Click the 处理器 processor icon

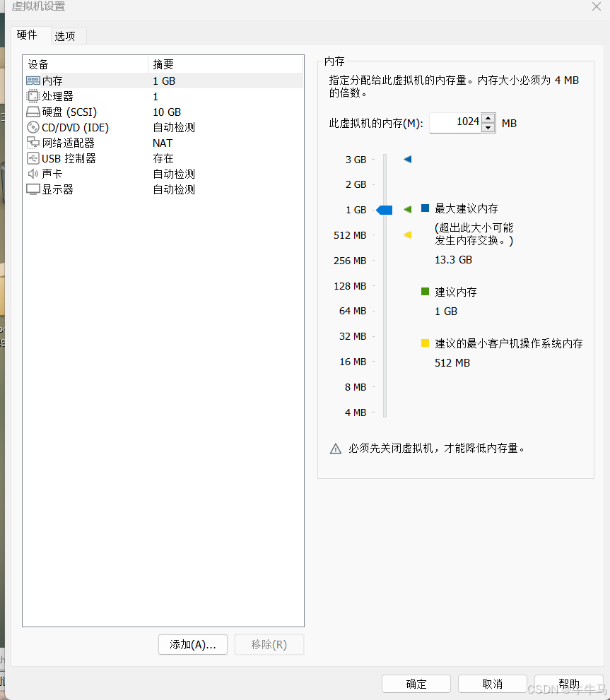click(x=33, y=96)
